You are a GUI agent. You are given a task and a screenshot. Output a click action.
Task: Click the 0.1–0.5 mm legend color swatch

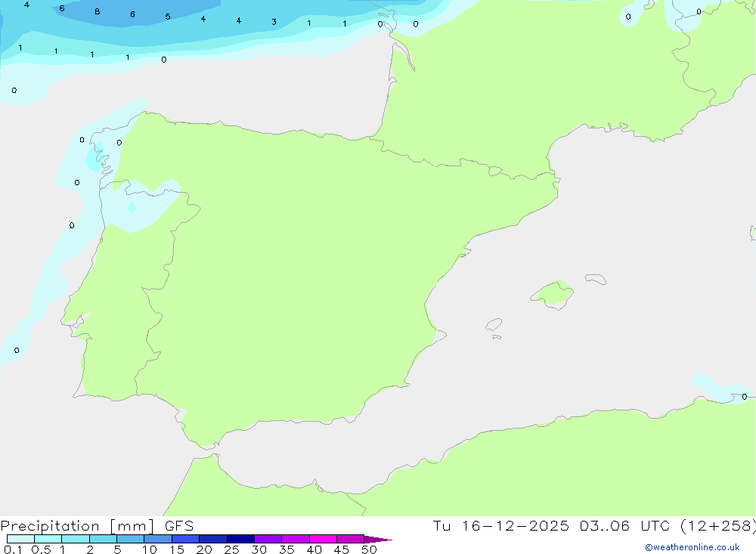coord(20,539)
